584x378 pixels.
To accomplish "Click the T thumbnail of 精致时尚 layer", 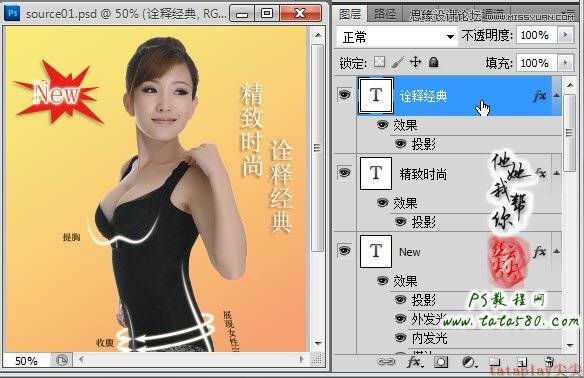I will click(376, 173).
